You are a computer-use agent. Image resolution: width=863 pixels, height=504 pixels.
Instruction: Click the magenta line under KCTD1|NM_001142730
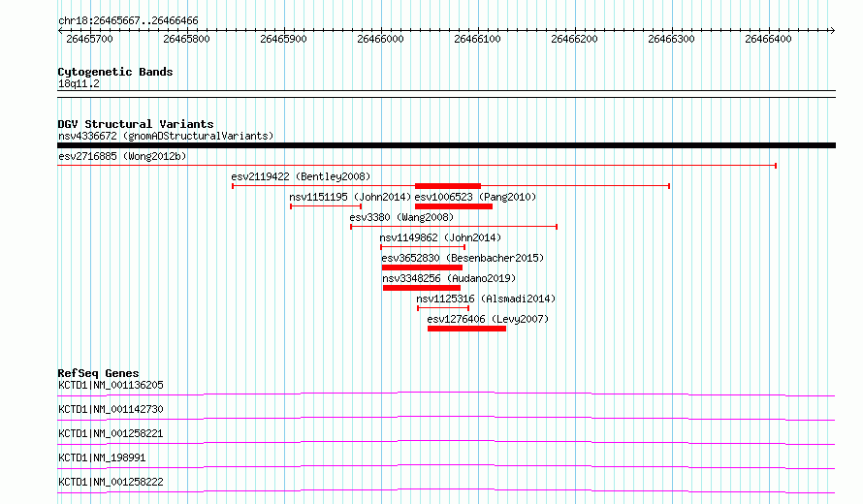(x=446, y=418)
